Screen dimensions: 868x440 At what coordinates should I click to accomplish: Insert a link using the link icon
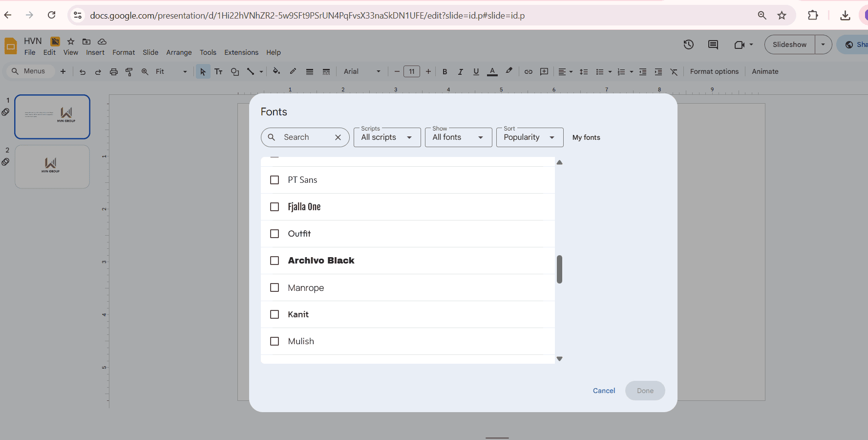(528, 71)
